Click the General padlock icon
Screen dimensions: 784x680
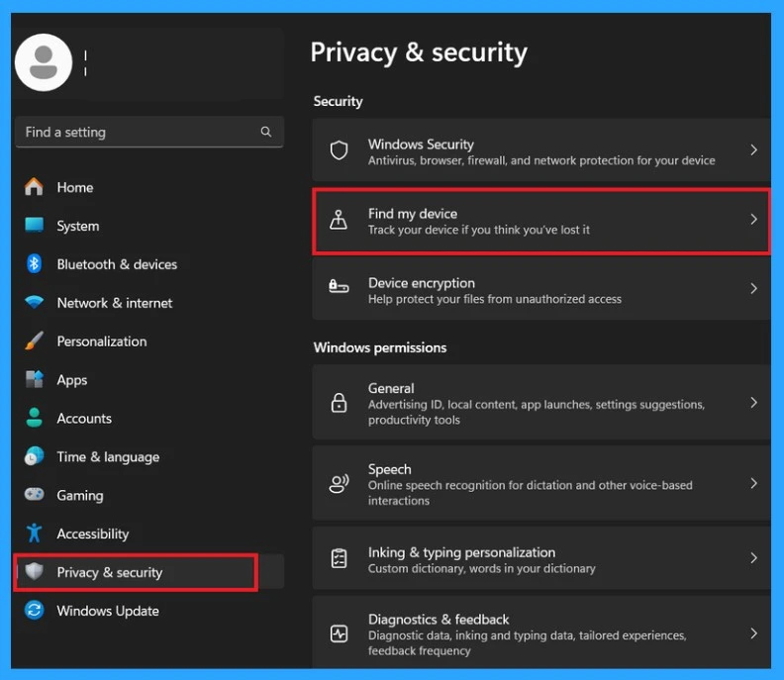(x=339, y=403)
